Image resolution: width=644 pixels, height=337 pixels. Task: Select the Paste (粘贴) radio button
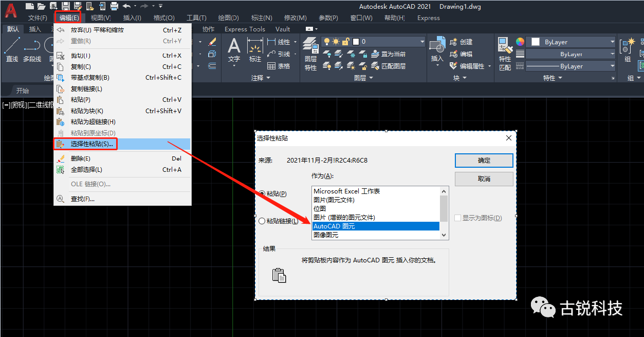tap(262, 193)
